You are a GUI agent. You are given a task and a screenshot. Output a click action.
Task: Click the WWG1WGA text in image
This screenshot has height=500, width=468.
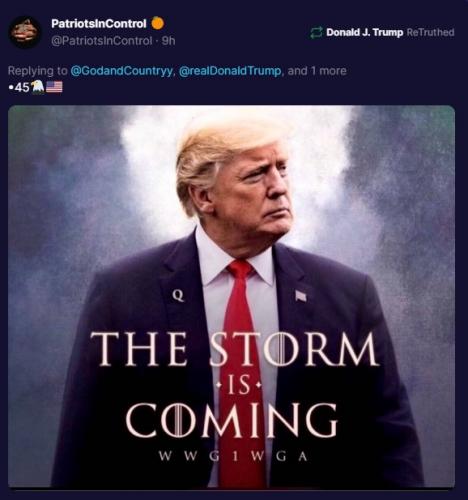click(x=233, y=456)
